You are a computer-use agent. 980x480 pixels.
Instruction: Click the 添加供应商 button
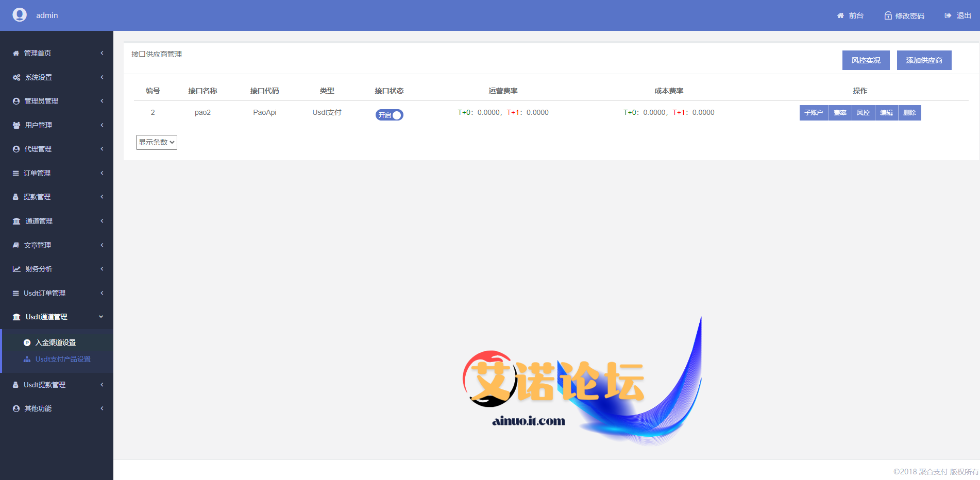(924, 60)
